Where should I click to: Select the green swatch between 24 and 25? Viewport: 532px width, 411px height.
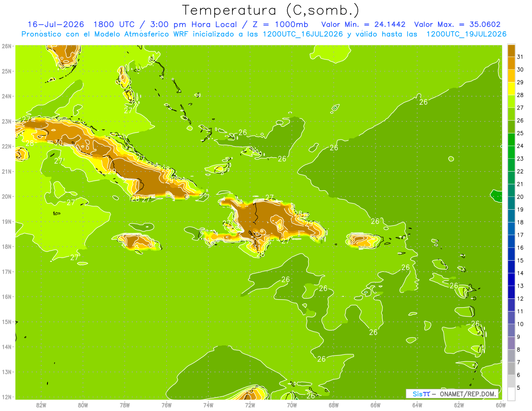point(511,139)
